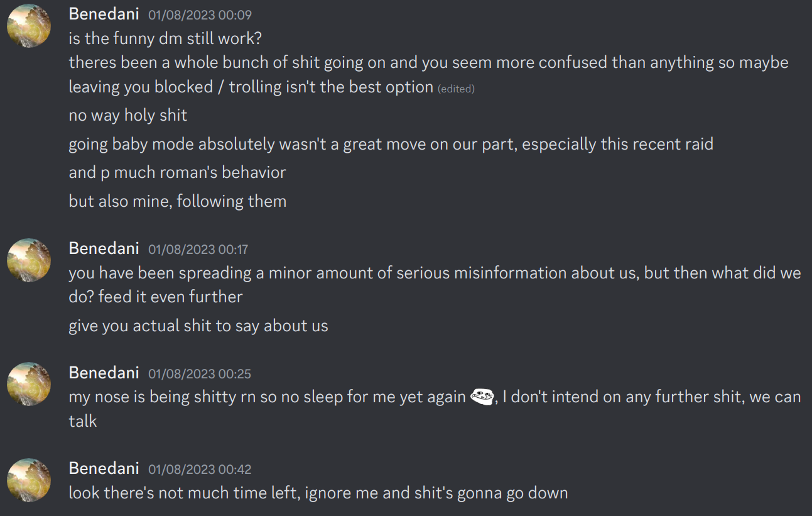Click the 'give you actual shit to say' message
Image resolution: width=812 pixels, height=516 pixels.
198,326
